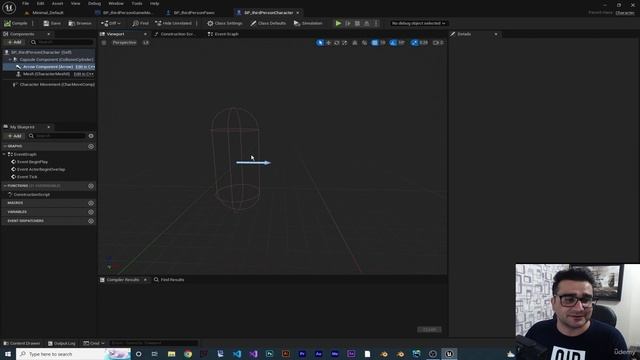The width and height of the screenshot is (640, 360).
Task: Toggle world/local coordinate space icon
Action: click(x=355, y=43)
